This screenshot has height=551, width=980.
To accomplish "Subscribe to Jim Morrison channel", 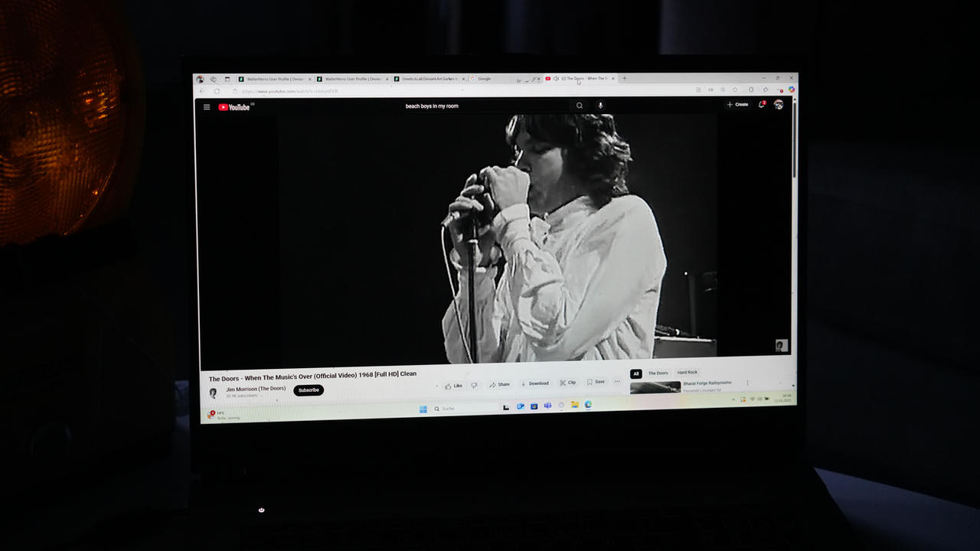I will [308, 390].
